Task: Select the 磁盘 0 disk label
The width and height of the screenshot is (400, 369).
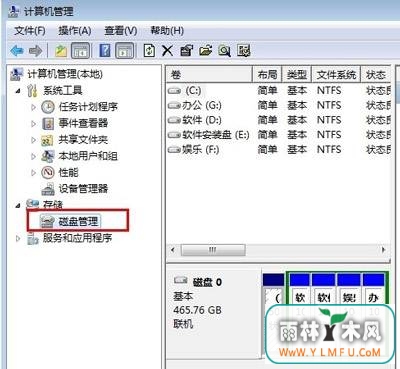Action: (x=207, y=282)
